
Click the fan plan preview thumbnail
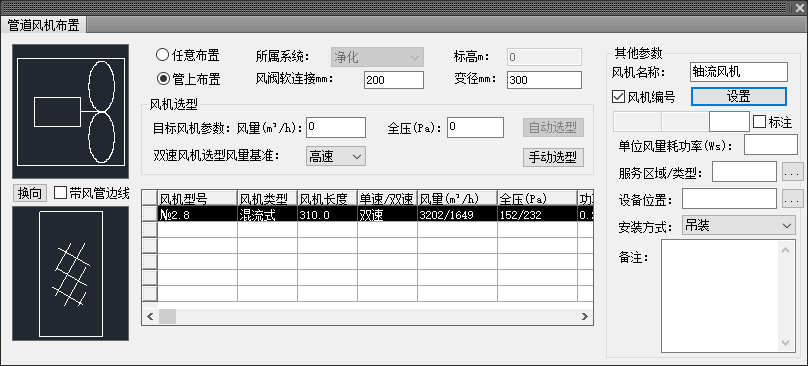[71, 111]
